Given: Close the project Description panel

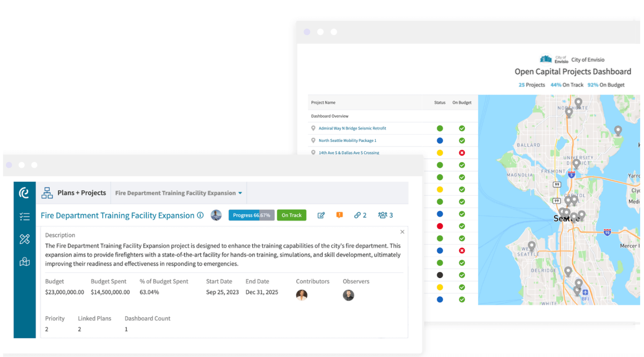Looking at the screenshot, I should (402, 232).
